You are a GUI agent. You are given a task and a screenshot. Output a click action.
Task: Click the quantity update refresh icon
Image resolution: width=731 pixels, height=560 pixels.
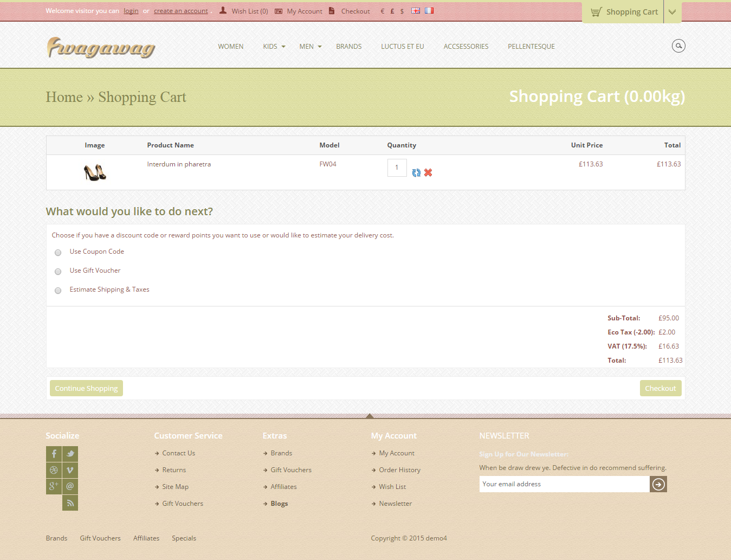tap(416, 172)
